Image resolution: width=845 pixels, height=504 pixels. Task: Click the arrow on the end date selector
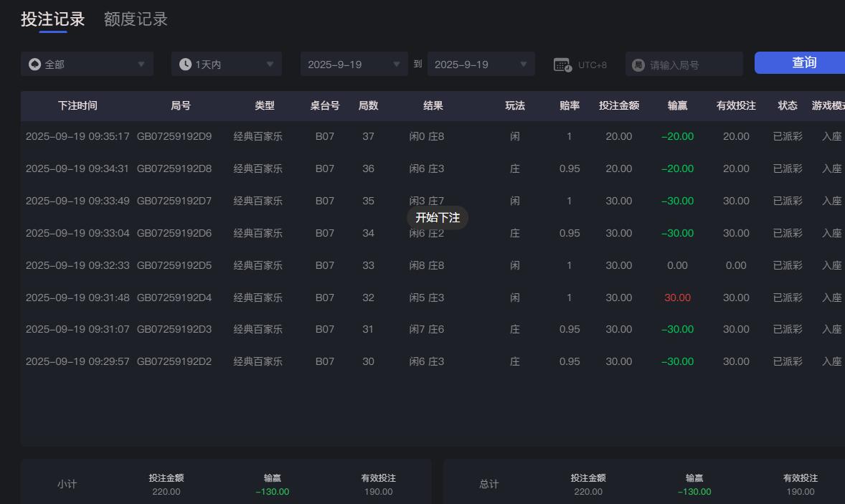pyautogui.click(x=523, y=64)
